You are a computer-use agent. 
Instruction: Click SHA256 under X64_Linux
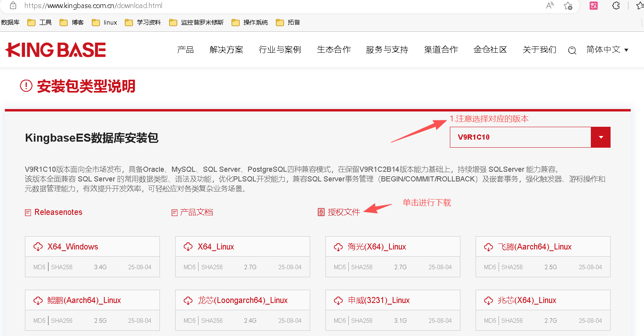tap(212, 267)
